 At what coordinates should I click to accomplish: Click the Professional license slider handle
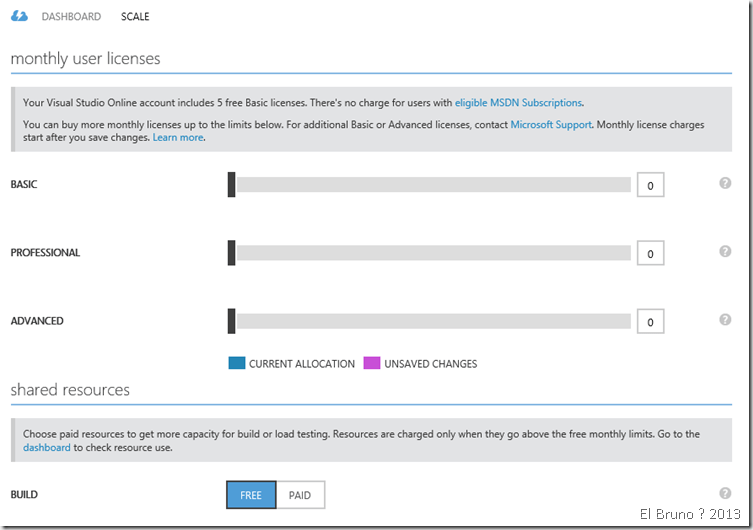click(x=232, y=252)
